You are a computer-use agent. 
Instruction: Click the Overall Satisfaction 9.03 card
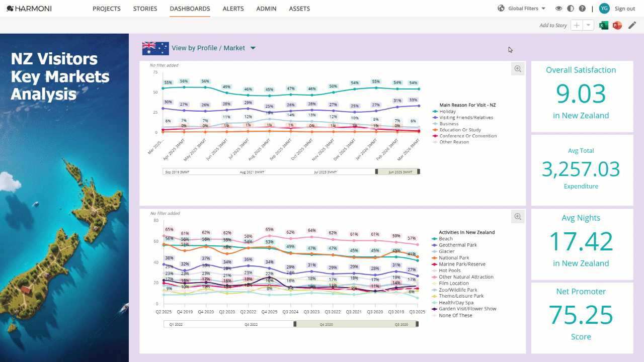pyautogui.click(x=581, y=97)
